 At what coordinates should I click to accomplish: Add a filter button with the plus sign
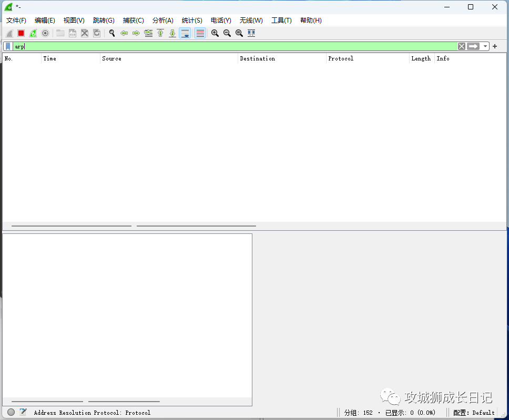tap(495, 46)
